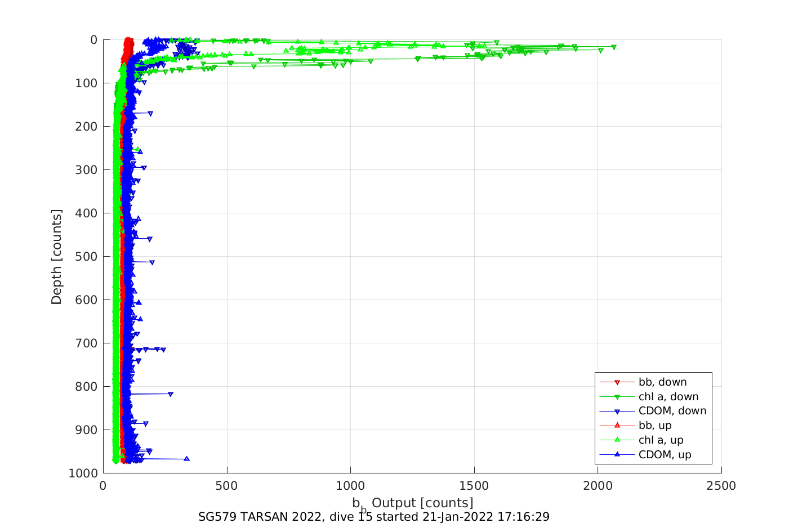Click the red down-triangle marker for bb, down
This screenshot has width=798, height=532.
click(x=617, y=382)
